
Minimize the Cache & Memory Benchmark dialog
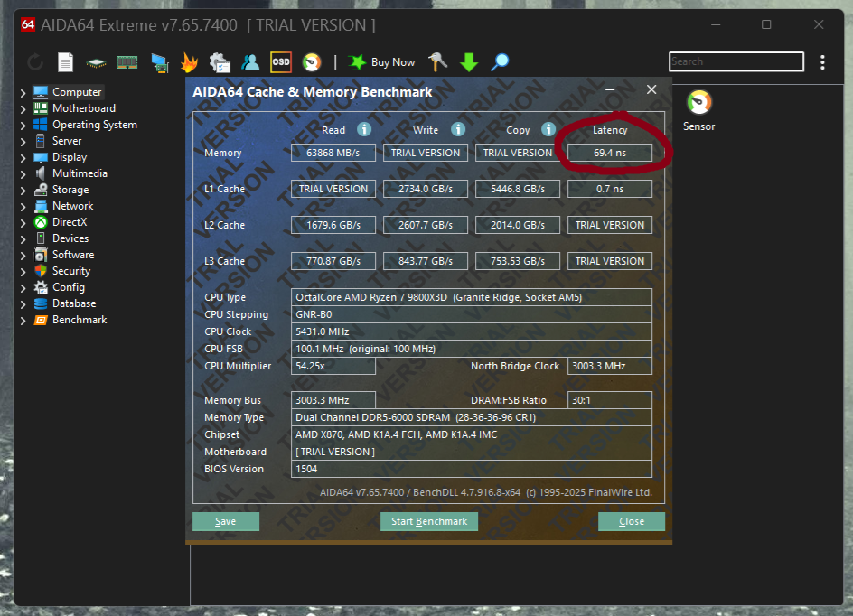click(x=610, y=89)
